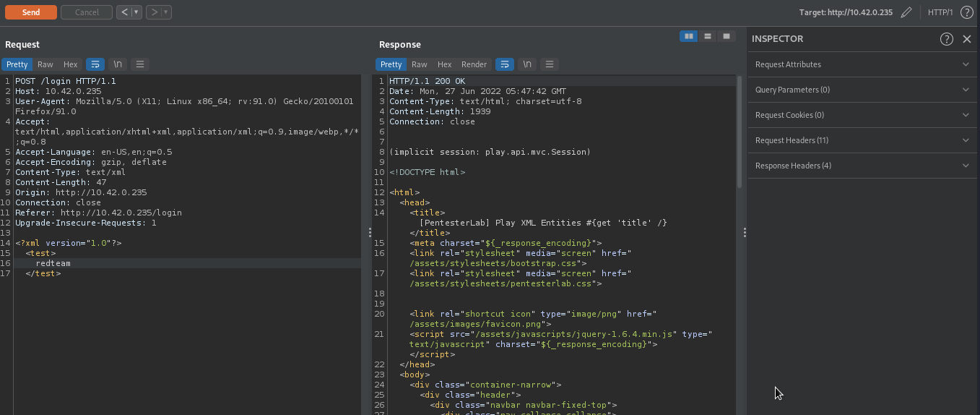
Task: Edit the target with the pencil icon
Action: (906, 12)
